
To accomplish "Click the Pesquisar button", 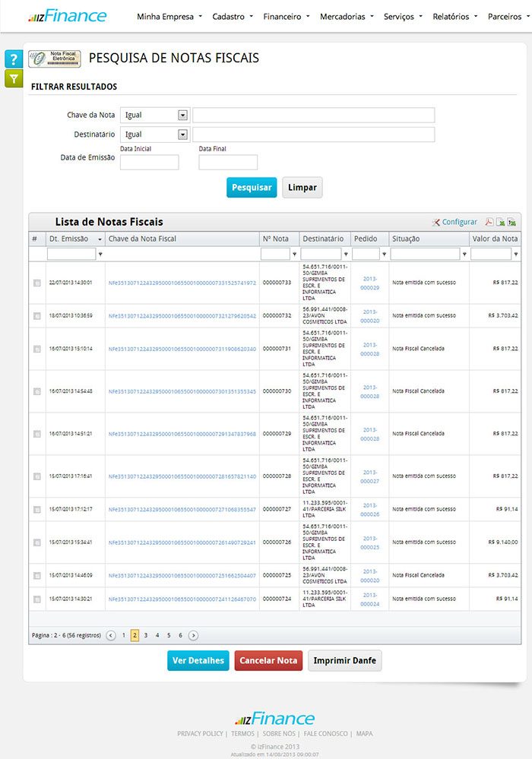I will point(252,188).
